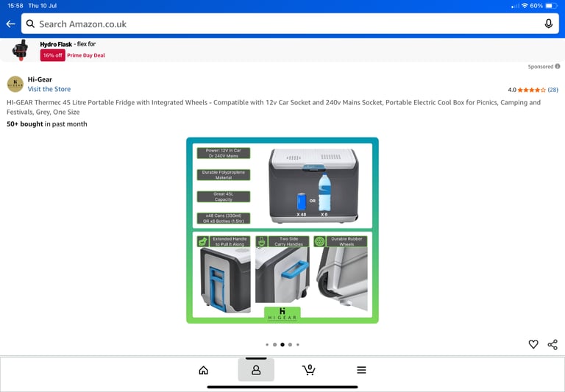Open the 28 reviews count link
Image resolution: width=565 pixels, height=392 pixels.
[x=552, y=90]
